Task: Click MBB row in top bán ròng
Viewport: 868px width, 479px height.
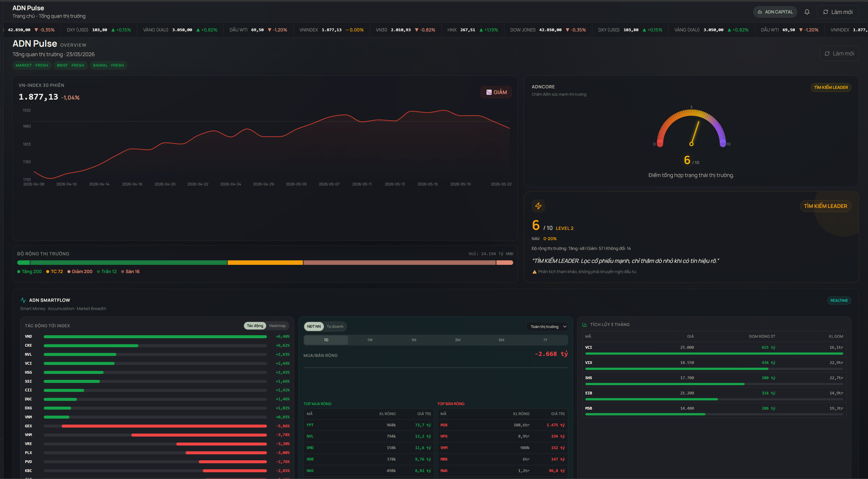Action: [x=502, y=459]
